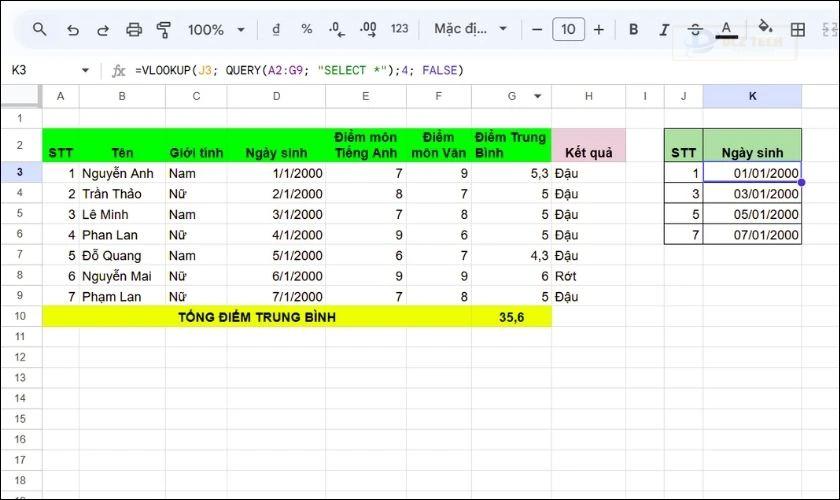Select column B header

tap(122, 96)
